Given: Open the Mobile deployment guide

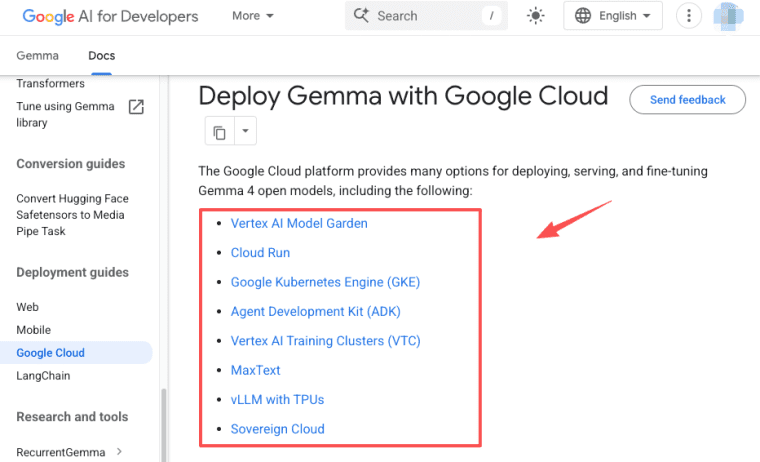Looking at the screenshot, I should pyautogui.click(x=33, y=330).
